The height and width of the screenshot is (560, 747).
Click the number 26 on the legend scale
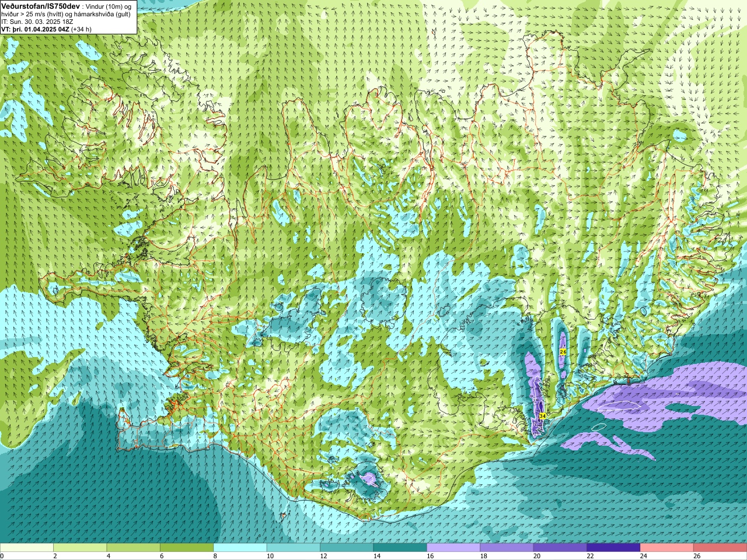tap(697, 556)
